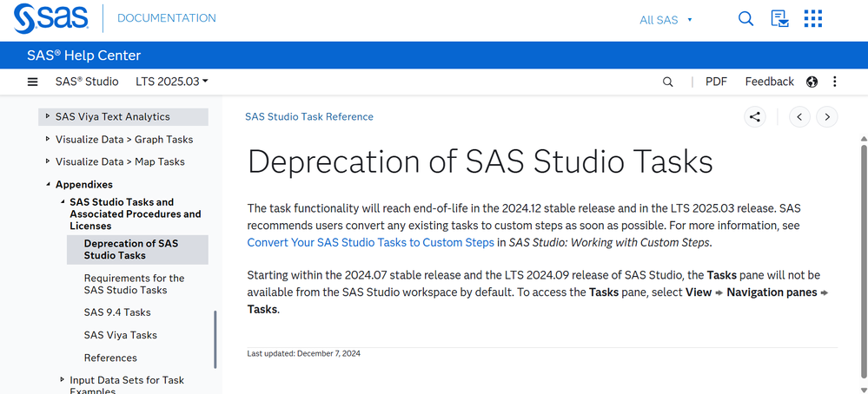Collapse SAS Studio Tasks and Associated Procedures node
Image resolution: width=868 pixels, height=394 pixels.
coord(62,202)
